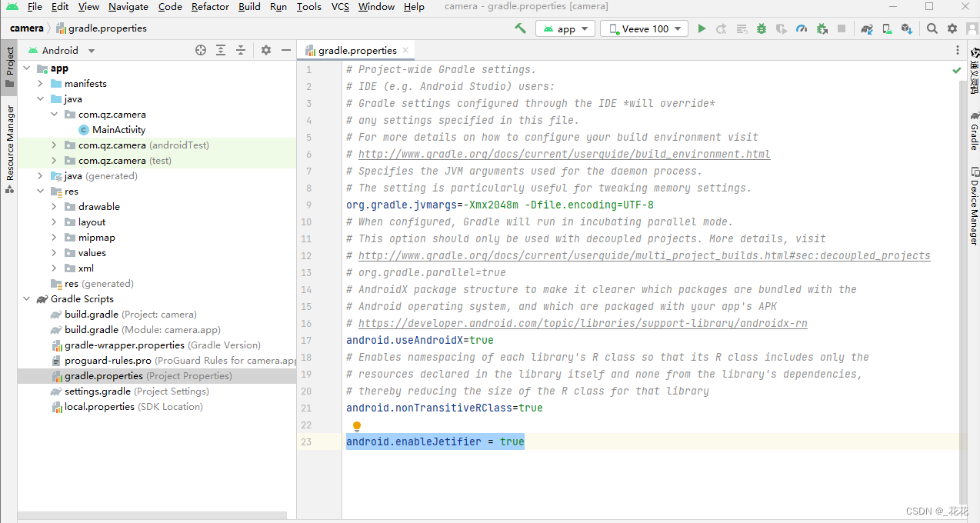This screenshot has width=980, height=523.
Task: Click the Apply Changes and Restart Activity icon
Action: coord(722,28)
